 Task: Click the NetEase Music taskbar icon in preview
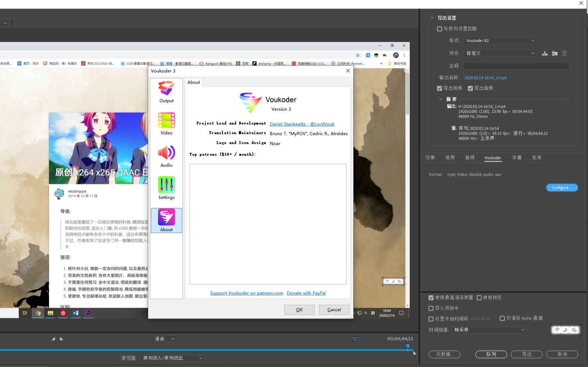click(63, 313)
